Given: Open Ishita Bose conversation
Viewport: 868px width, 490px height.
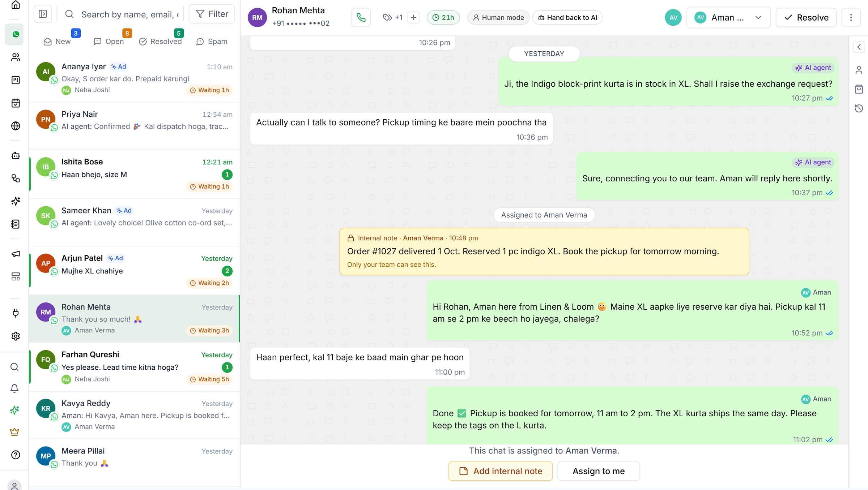Looking at the screenshot, I should [x=135, y=174].
